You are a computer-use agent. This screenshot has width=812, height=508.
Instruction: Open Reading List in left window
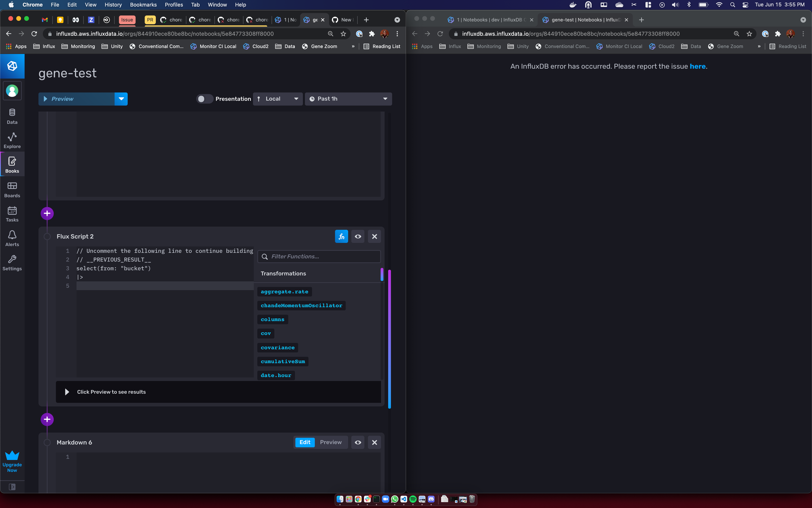click(x=382, y=46)
